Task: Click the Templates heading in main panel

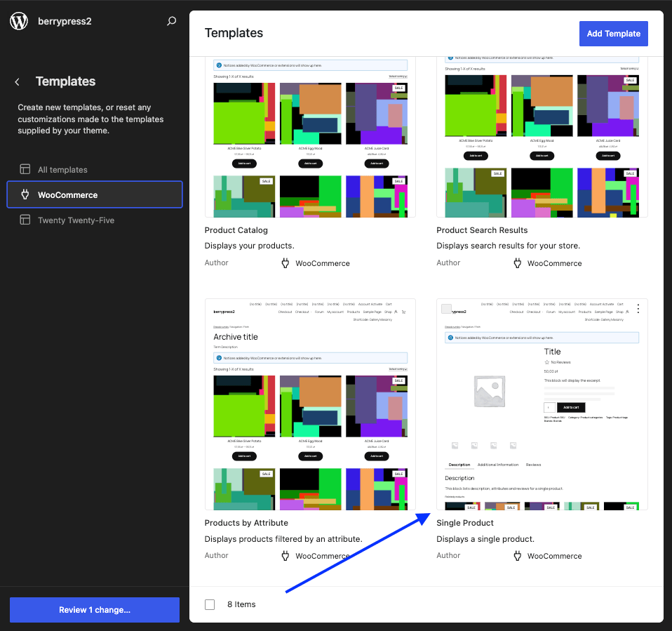Action: click(x=234, y=33)
